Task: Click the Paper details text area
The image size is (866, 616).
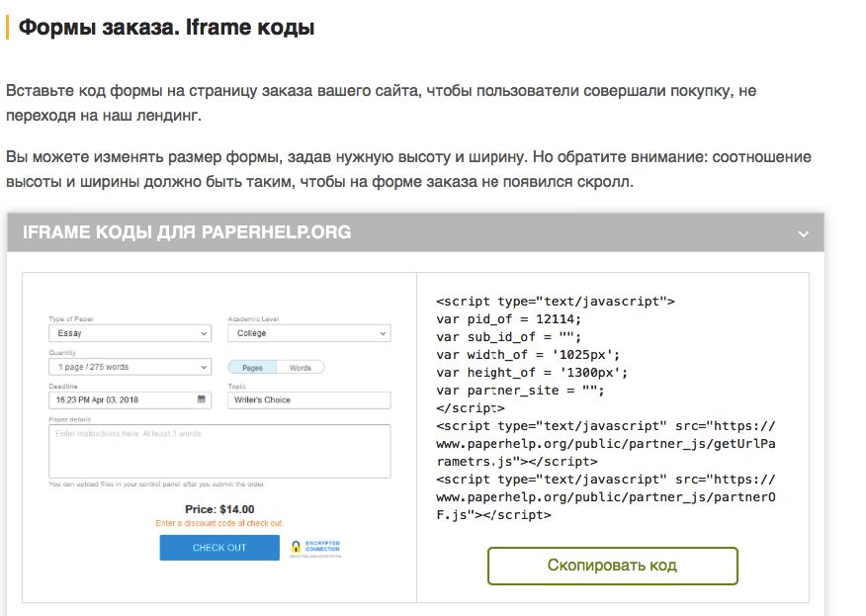Action: tap(219, 451)
